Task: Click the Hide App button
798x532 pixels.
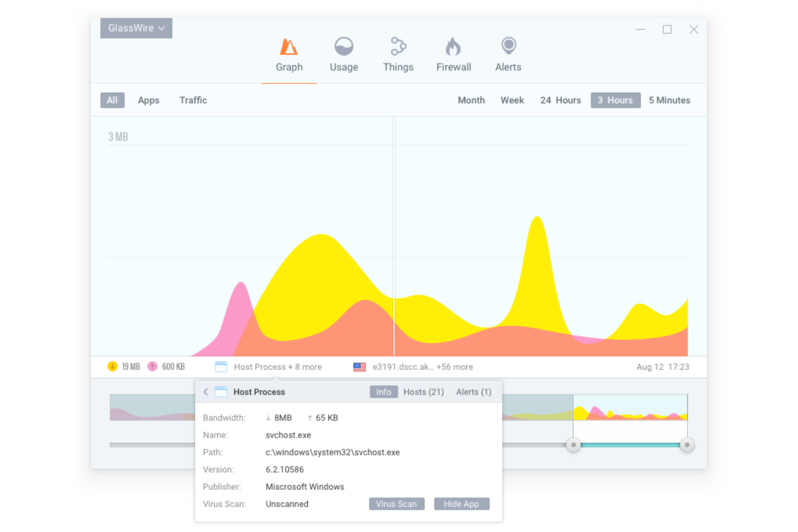Action: pyautogui.click(x=462, y=504)
